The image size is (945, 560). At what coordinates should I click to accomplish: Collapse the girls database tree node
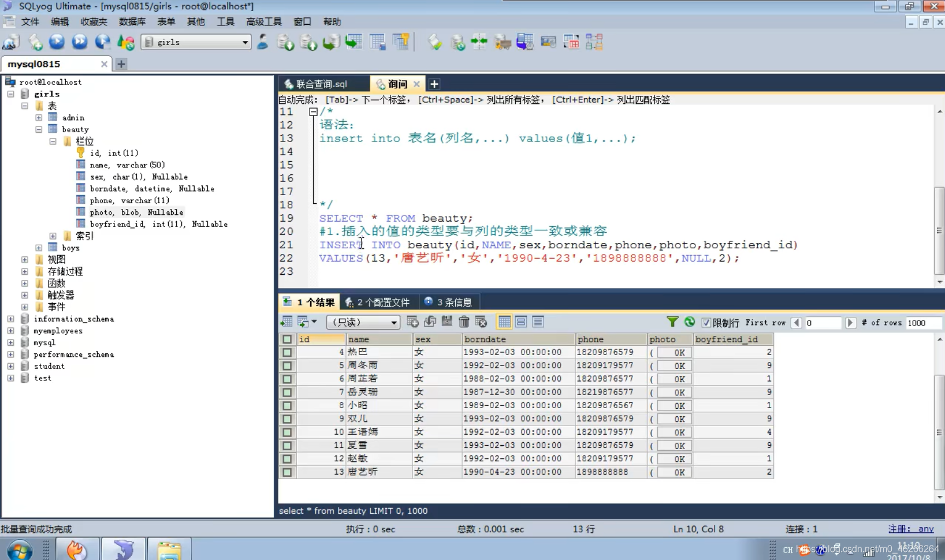pos(11,94)
